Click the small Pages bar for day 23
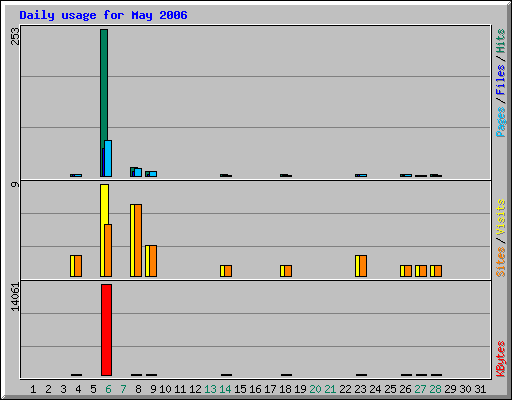Screen dimensions: 512x400 click(x=363, y=175)
